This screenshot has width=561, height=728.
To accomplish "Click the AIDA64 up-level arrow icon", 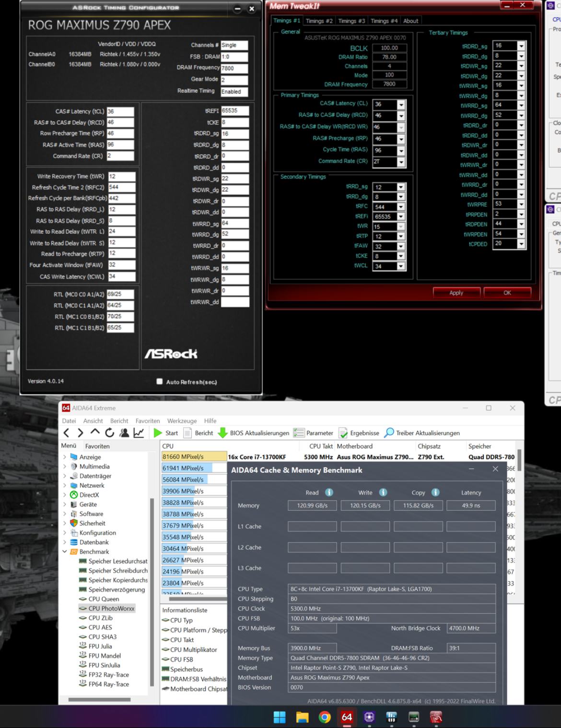I will point(95,432).
